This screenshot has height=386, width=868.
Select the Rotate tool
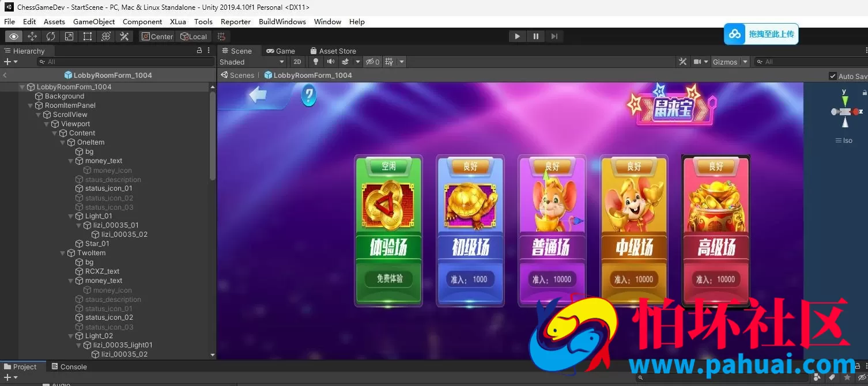pos(51,36)
